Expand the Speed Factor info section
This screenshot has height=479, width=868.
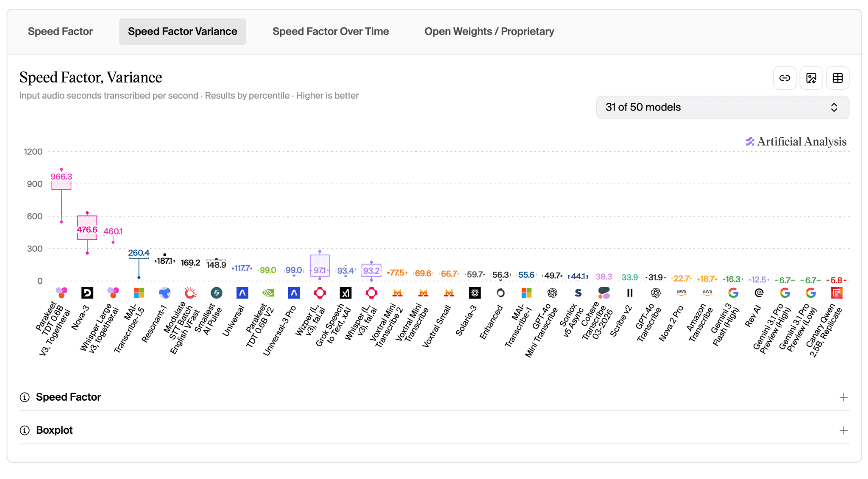pos(434,397)
